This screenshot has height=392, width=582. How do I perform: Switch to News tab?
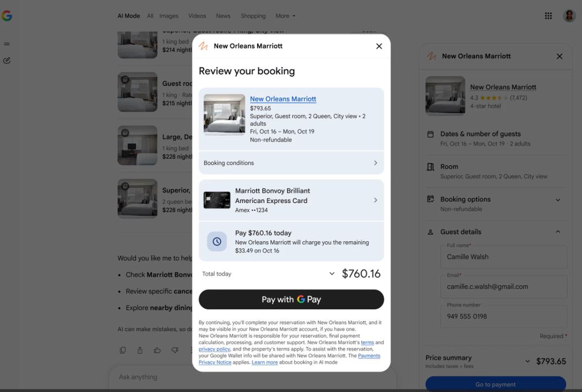click(223, 16)
